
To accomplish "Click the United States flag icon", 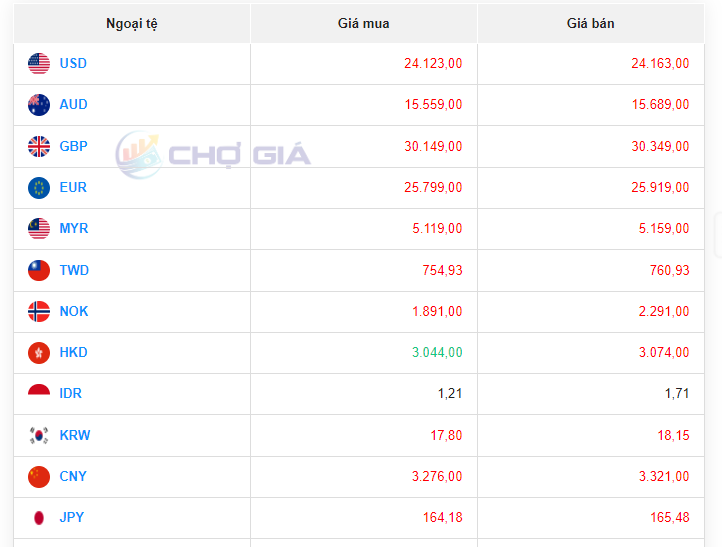I will click(x=39, y=64).
